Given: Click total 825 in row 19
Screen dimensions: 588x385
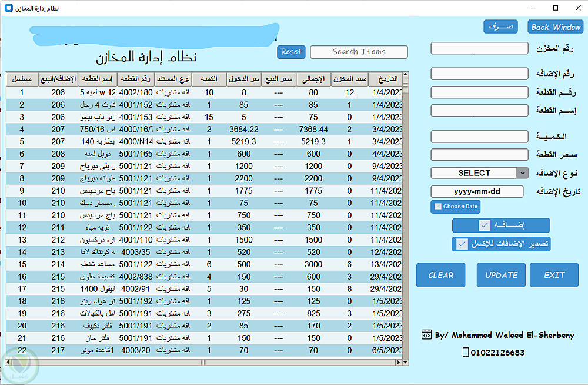Looking at the screenshot, I should coord(313,314).
